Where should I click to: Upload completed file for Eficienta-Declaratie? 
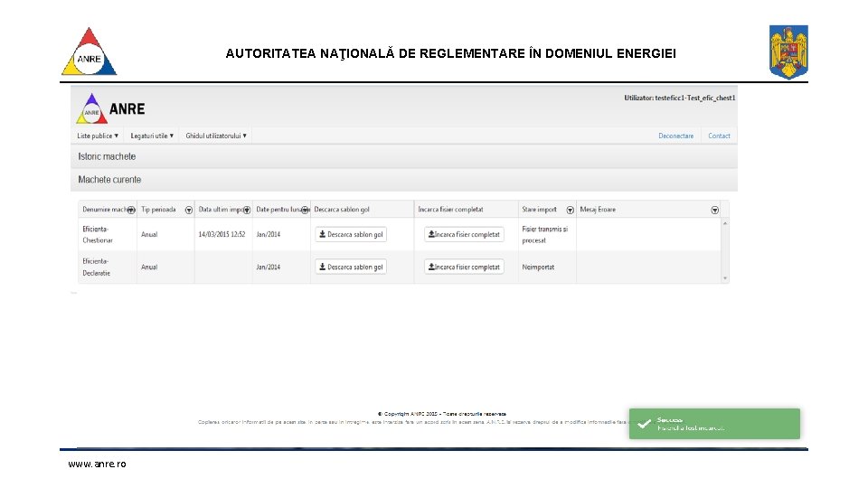pyautogui.click(x=464, y=267)
